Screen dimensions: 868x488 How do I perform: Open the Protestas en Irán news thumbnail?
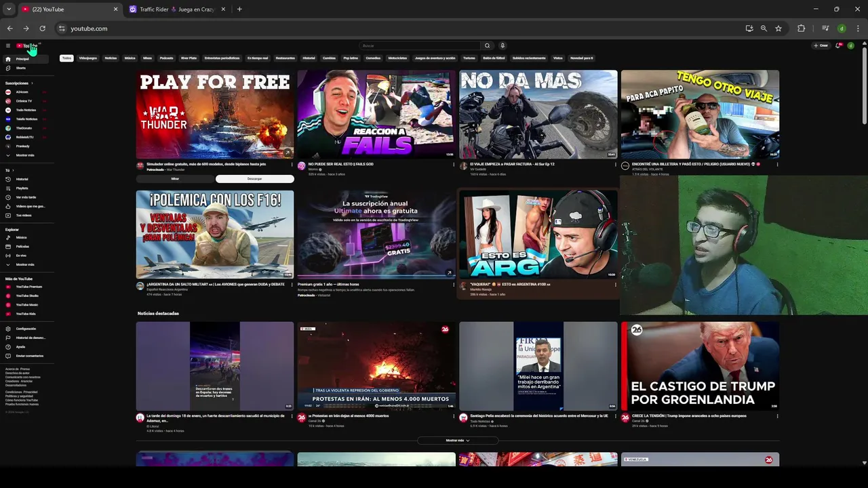pos(376,366)
